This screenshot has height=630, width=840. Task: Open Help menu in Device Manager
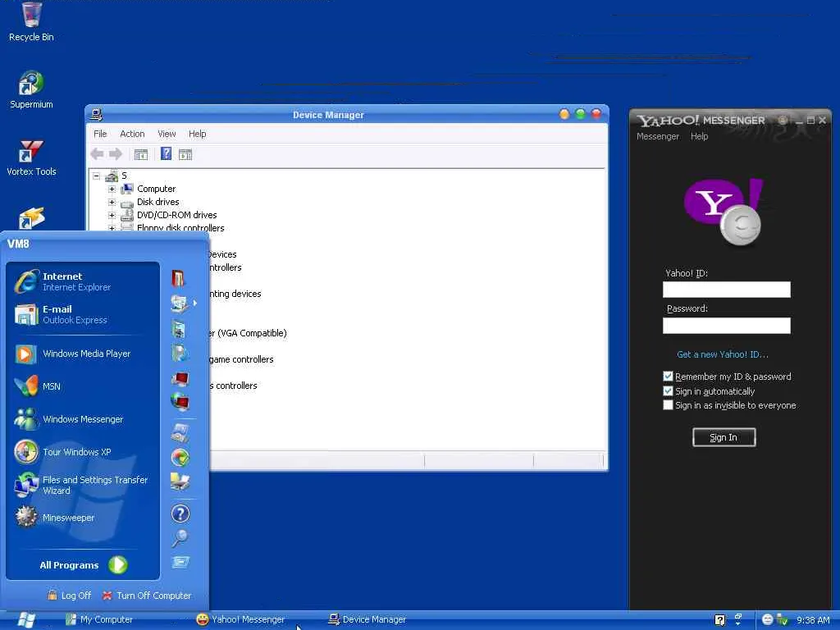197,134
